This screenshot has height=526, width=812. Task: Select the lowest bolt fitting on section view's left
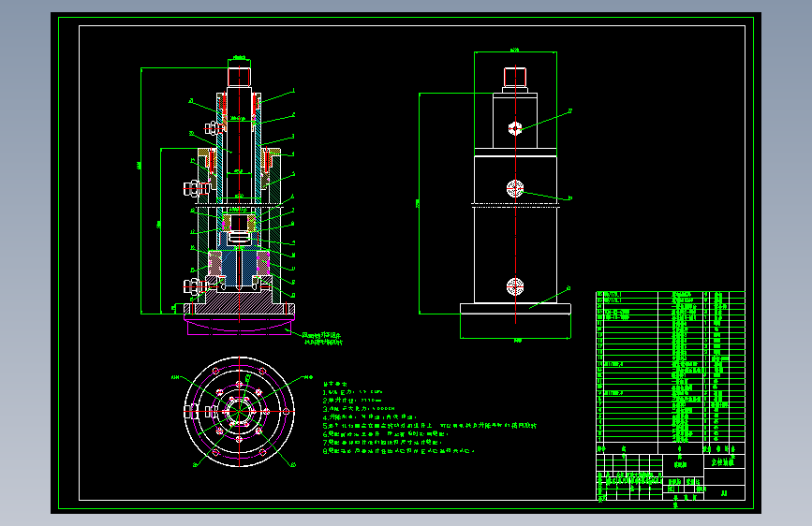196,285
